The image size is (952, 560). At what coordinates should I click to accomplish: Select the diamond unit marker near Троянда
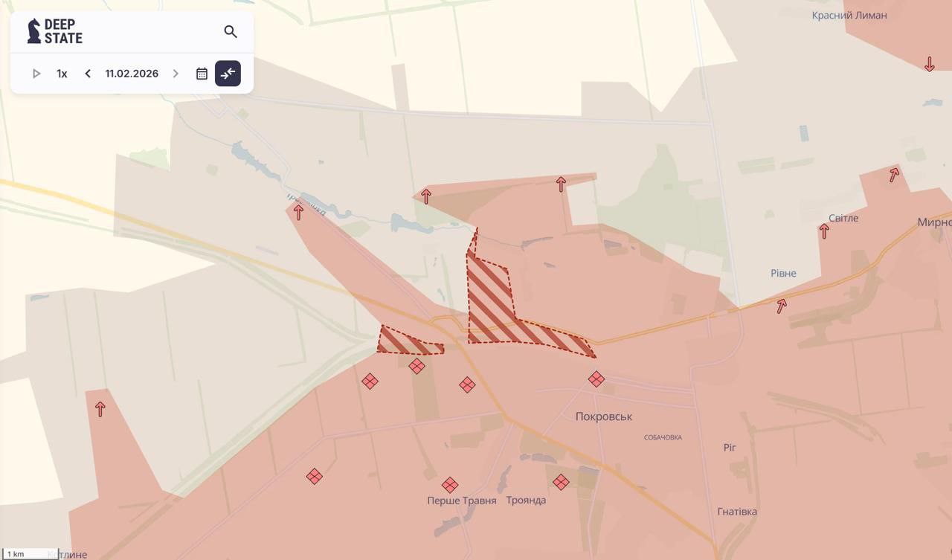561,482
